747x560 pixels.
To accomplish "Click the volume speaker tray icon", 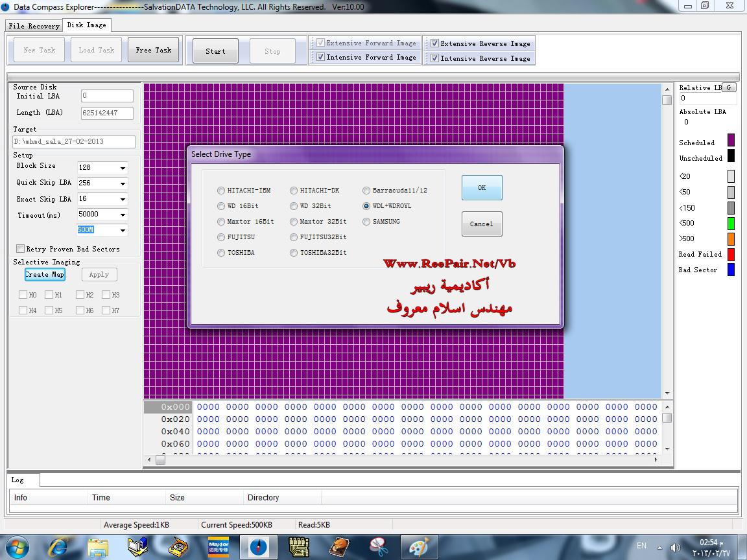I will coord(675,547).
